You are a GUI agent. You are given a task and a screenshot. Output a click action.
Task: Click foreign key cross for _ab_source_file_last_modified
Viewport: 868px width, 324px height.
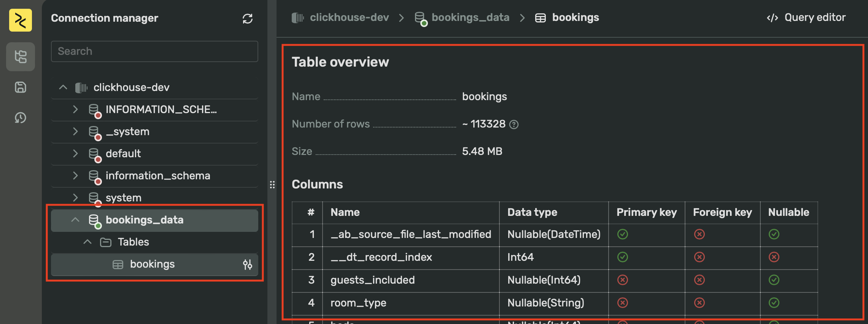[699, 234]
